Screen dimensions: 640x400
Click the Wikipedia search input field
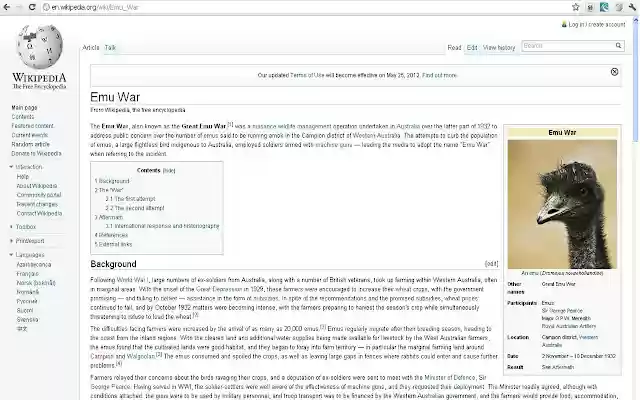pos(568,46)
